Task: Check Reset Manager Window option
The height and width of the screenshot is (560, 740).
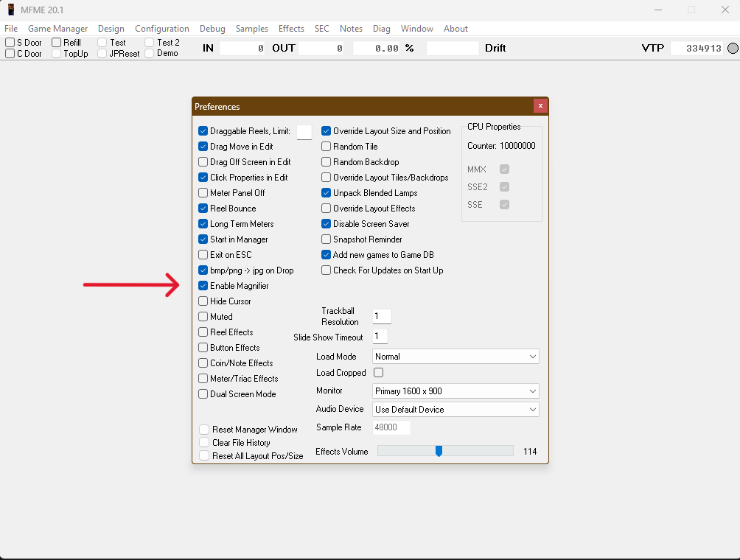Action: pyautogui.click(x=205, y=430)
